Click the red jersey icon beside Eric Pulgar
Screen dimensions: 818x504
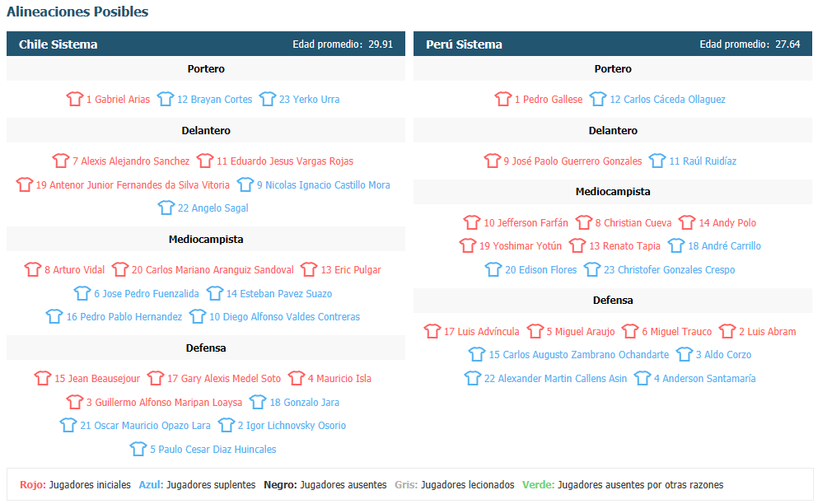tap(309, 270)
